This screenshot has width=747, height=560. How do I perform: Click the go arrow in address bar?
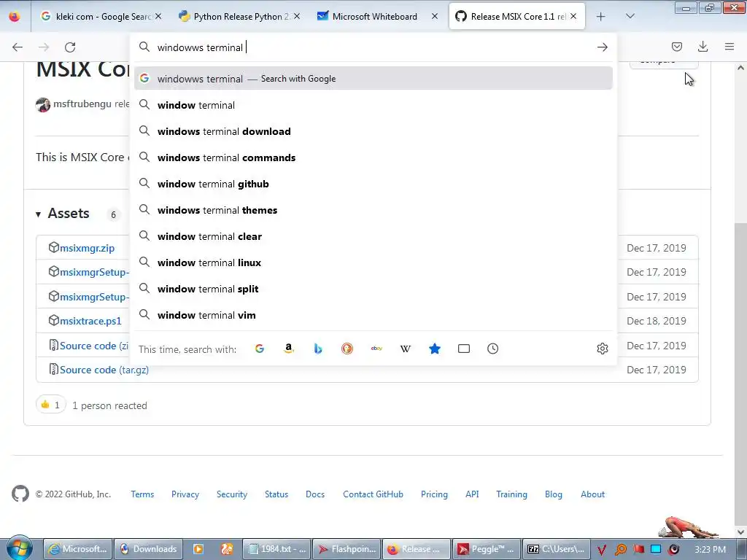tap(602, 47)
